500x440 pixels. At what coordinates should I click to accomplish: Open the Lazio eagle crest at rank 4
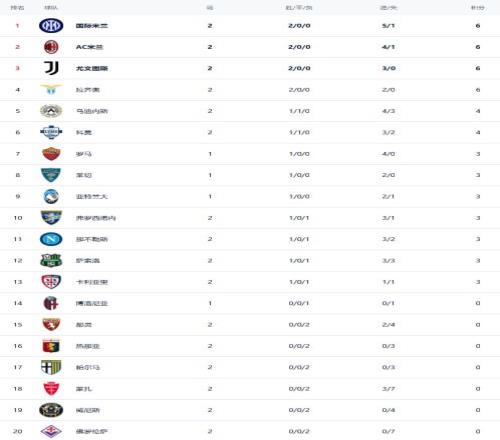pyautogui.click(x=51, y=89)
